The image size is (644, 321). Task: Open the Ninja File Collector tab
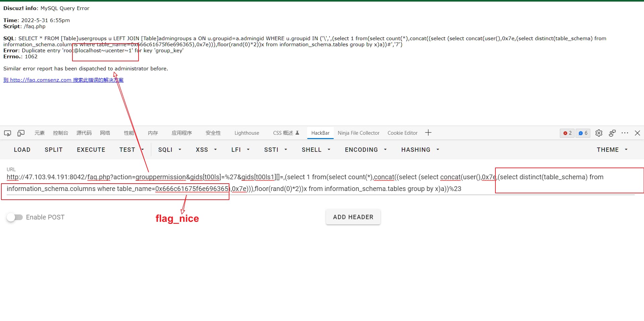359,133
